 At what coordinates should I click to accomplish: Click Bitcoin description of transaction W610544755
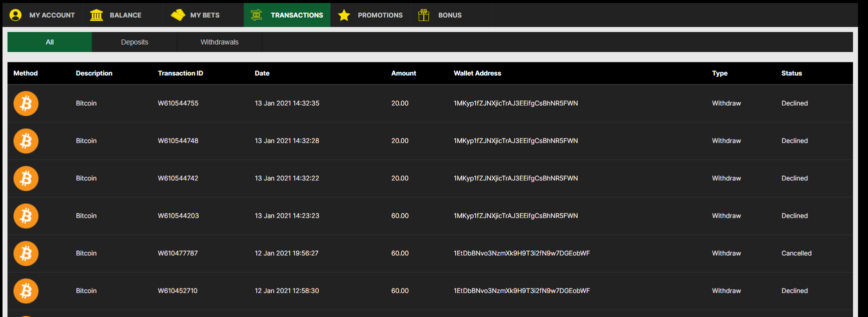86,103
